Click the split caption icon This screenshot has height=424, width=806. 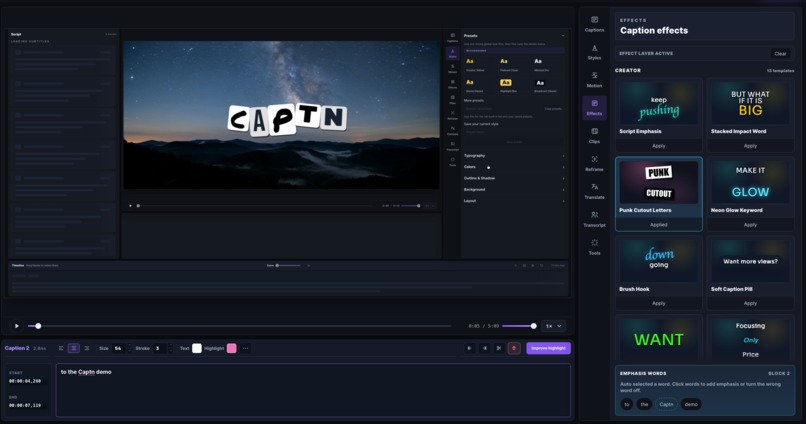(499, 348)
